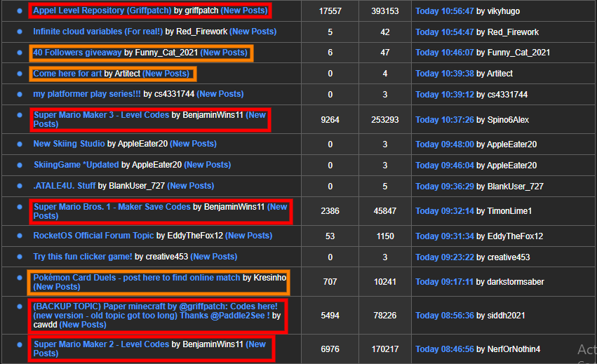Open my platformer play series!!! topic
This screenshot has width=597, height=364.
(x=87, y=94)
